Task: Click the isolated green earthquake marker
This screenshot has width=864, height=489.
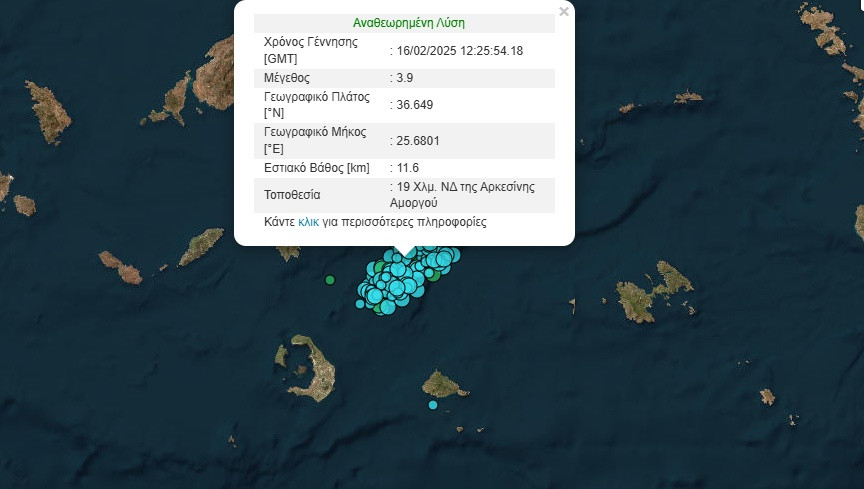Action: pyautogui.click(x=330, y=280)
